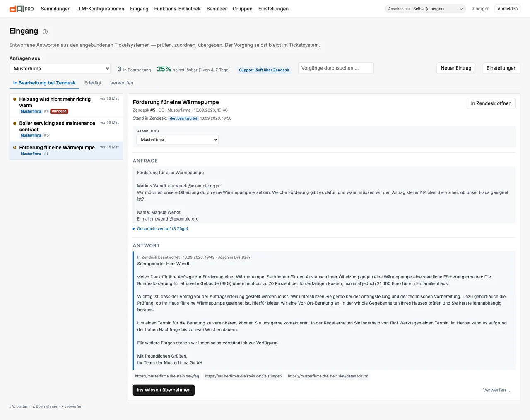Click 'In Zendesk öffnen' button

(491, 103)
